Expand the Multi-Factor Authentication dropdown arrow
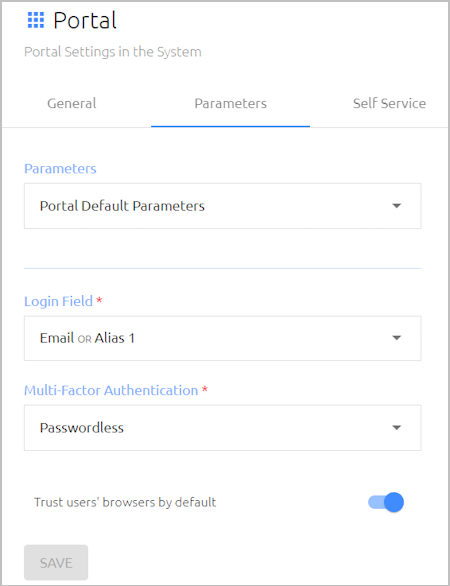 397,428
